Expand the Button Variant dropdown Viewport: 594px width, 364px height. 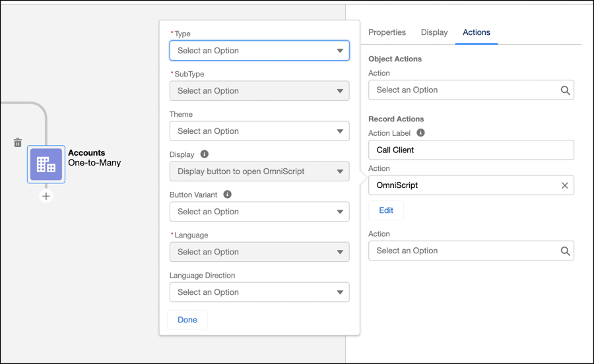point(259,212)
